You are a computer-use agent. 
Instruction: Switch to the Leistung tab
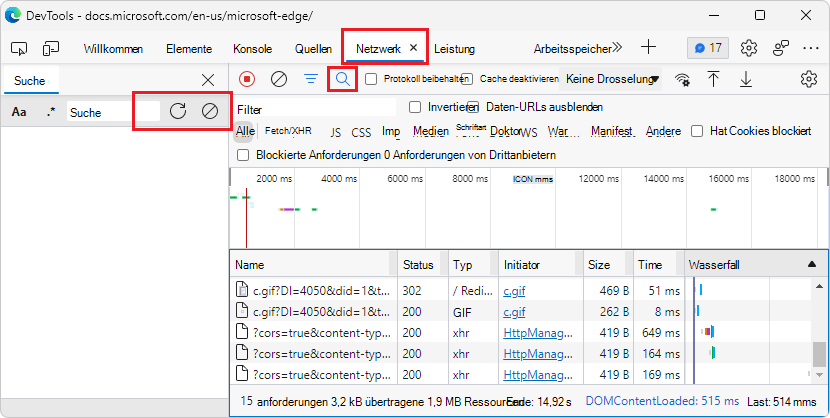click(x=454, y=49)
